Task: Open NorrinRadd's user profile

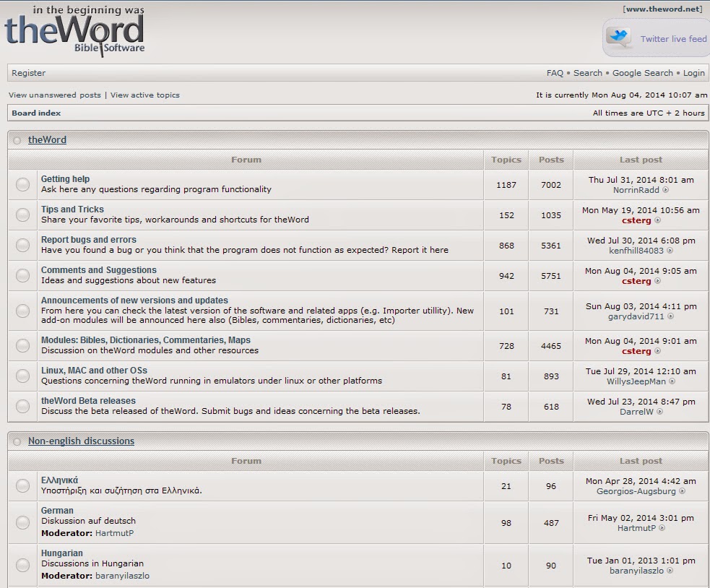Action: (x=636, y=190)
